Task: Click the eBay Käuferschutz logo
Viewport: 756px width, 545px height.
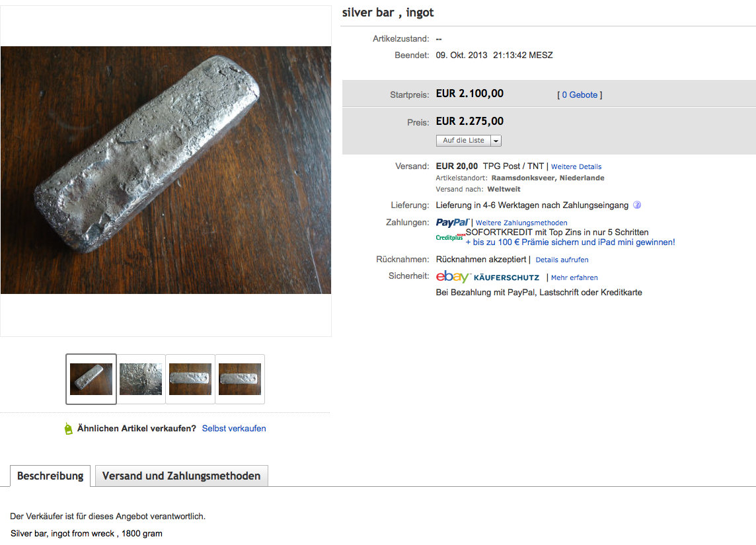Action: click(488, 277)
